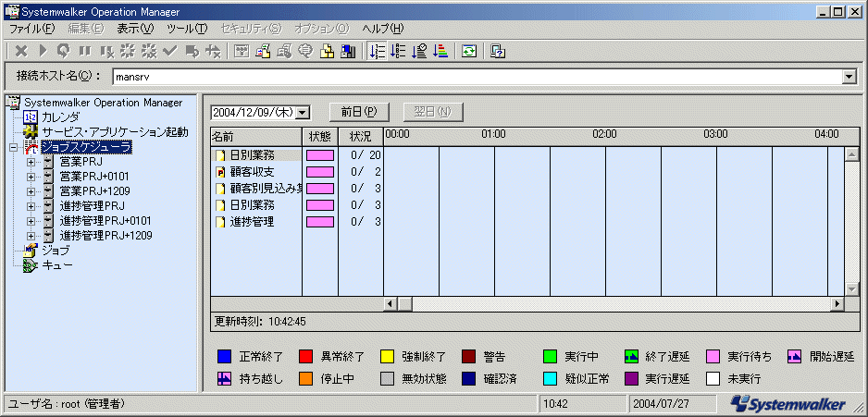This screenshot has height=417, width=868.
Task: Click the 前日 button
Action: coord(359,112)
